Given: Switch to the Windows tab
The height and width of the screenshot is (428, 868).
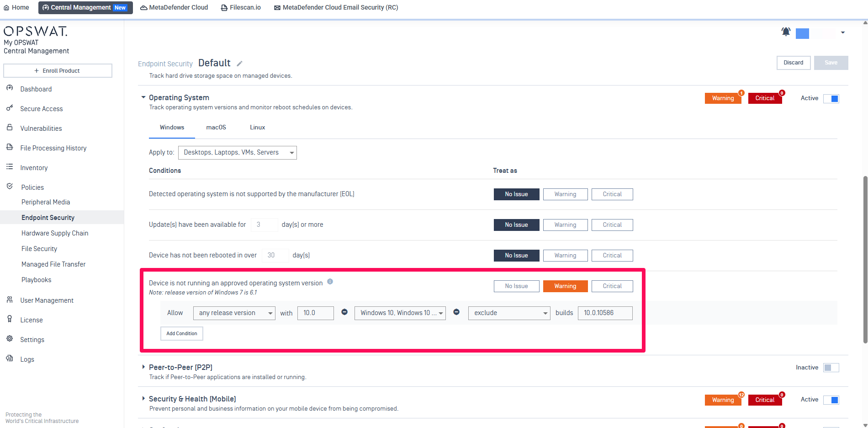Looking at the screenshot, I should coord(172,128).
